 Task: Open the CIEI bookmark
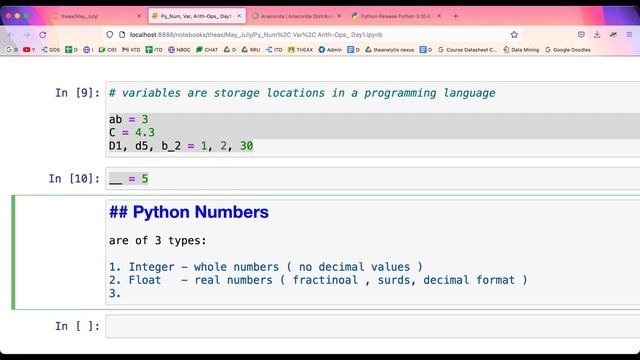pos(107,50)
